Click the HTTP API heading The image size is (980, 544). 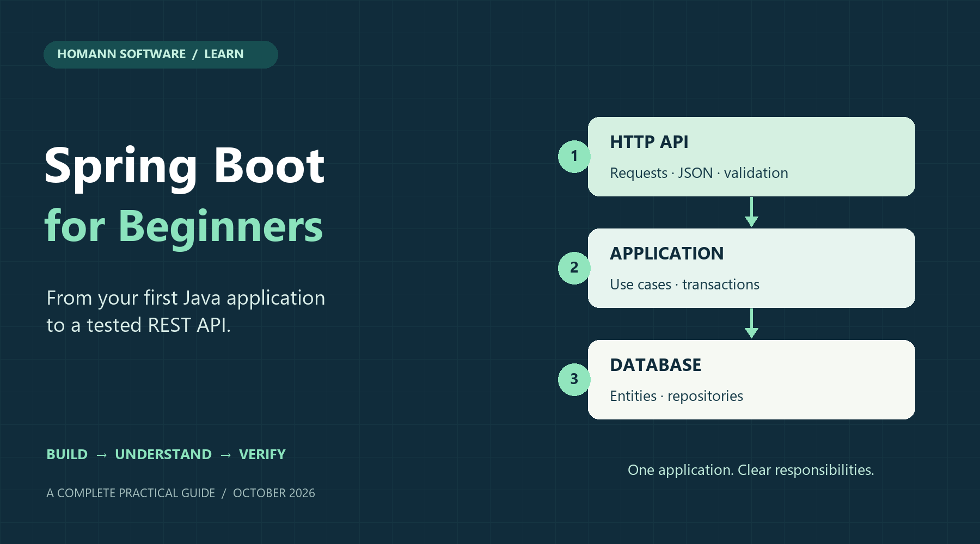click(x=649, y=142)
